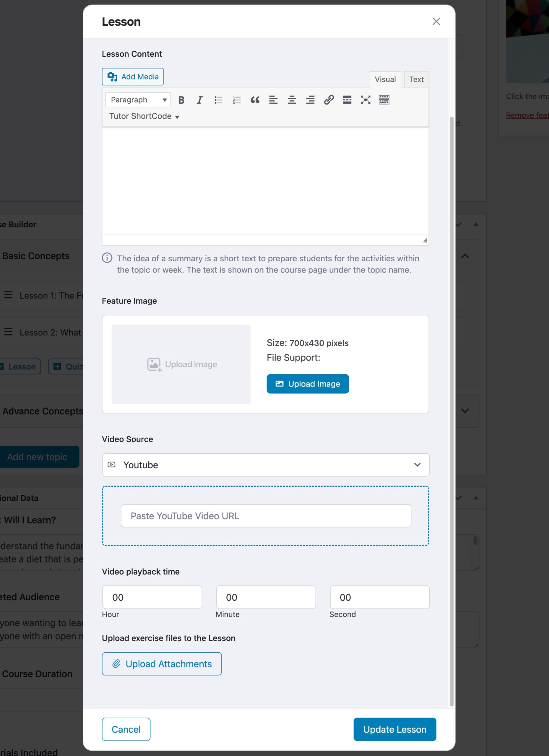Click the Cancel button
549x756 pixels.
pos(126,730)
